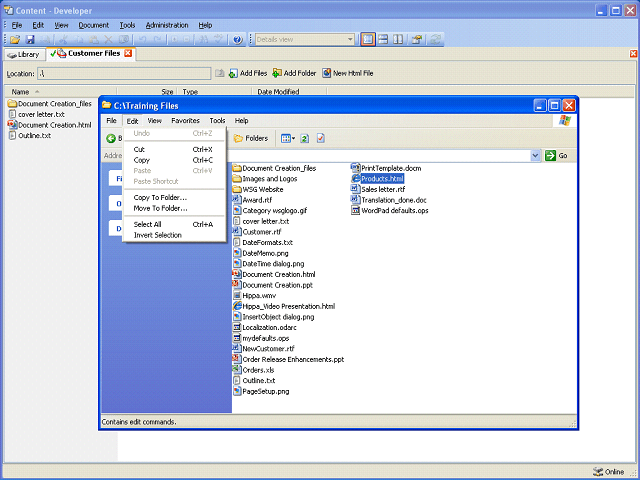
Task: Select Award.rtf in Training Files
Action: pyautogui.click(x=253, y=200)
